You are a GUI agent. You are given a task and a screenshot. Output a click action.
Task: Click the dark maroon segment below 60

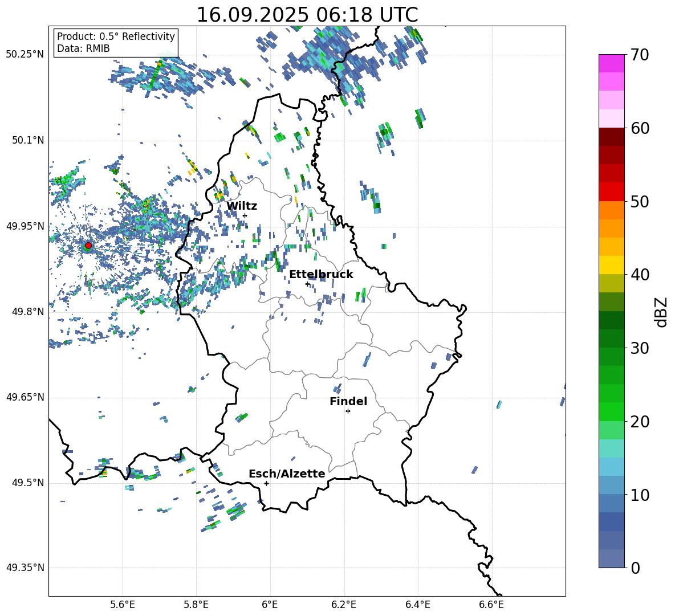611,137
